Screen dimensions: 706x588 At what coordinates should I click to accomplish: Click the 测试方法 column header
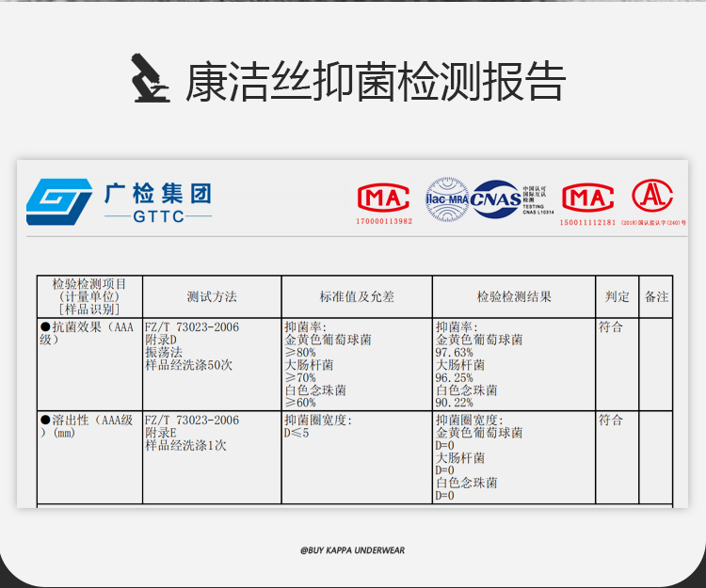pos(212,296)
